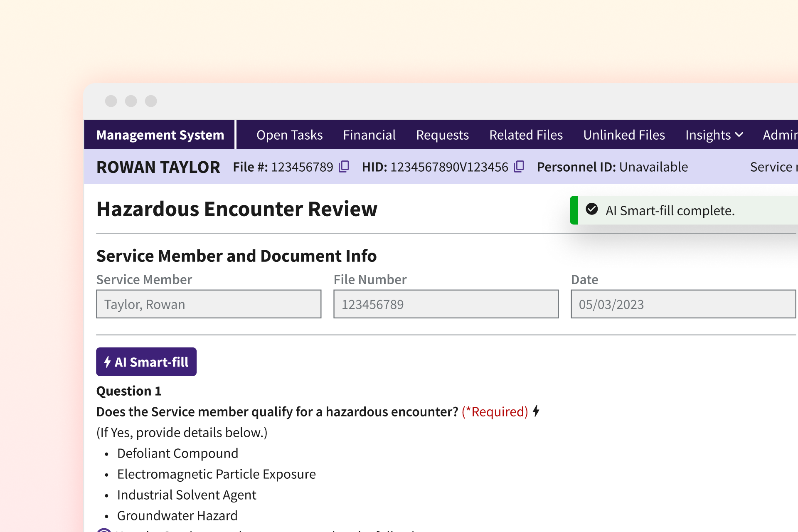Click the lightning bolt icon beside (*Required)

pos(536,411)
